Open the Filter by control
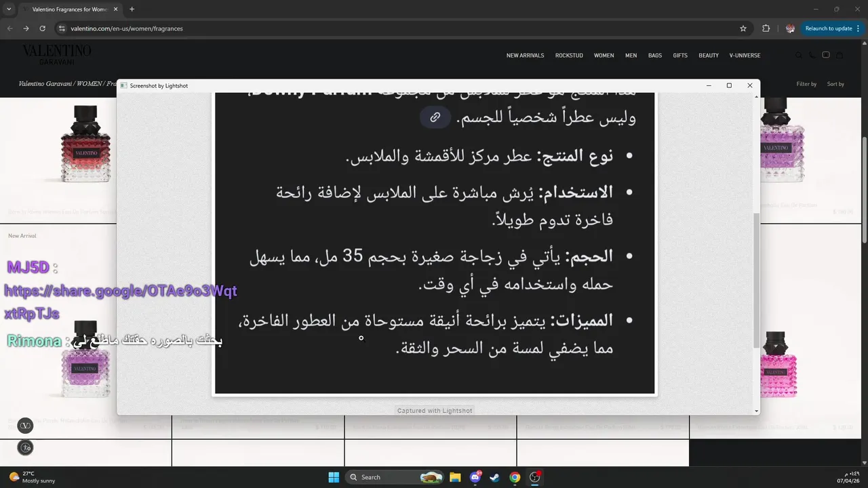The width and height of the screenshot is (868, 488). 806,84
